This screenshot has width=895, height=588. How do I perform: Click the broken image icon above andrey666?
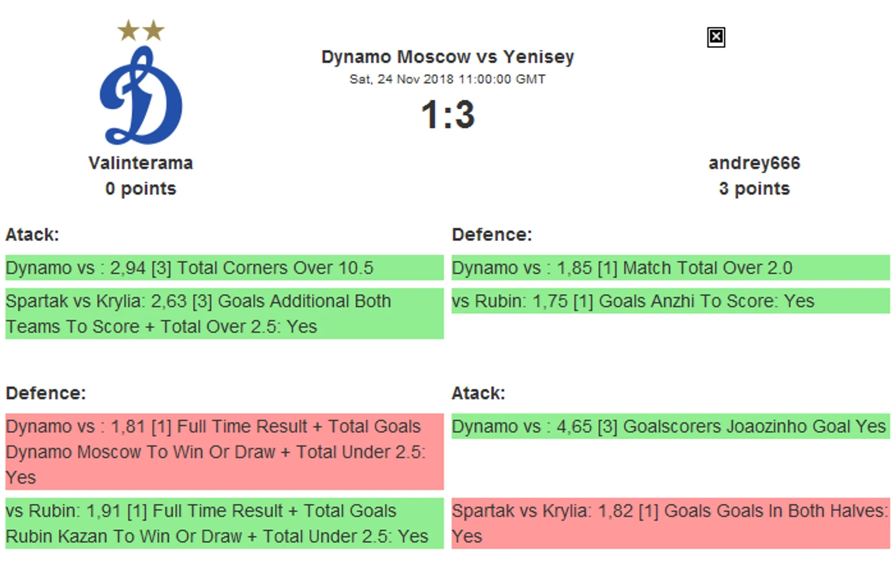[715, 37]
